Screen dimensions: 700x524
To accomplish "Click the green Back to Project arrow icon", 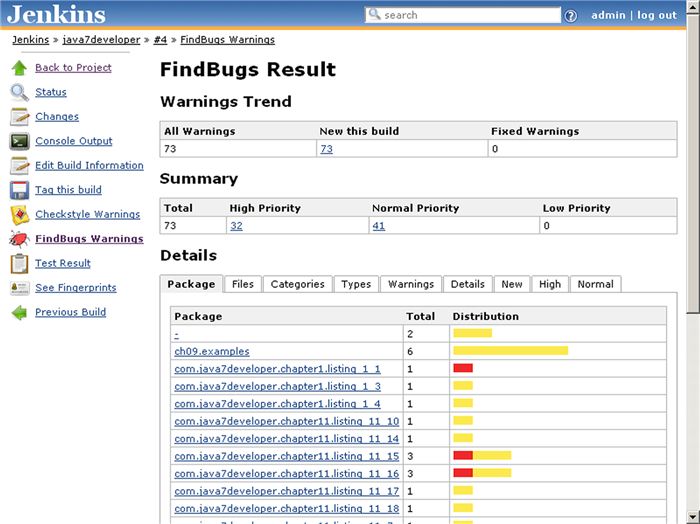I will [19, 68].
